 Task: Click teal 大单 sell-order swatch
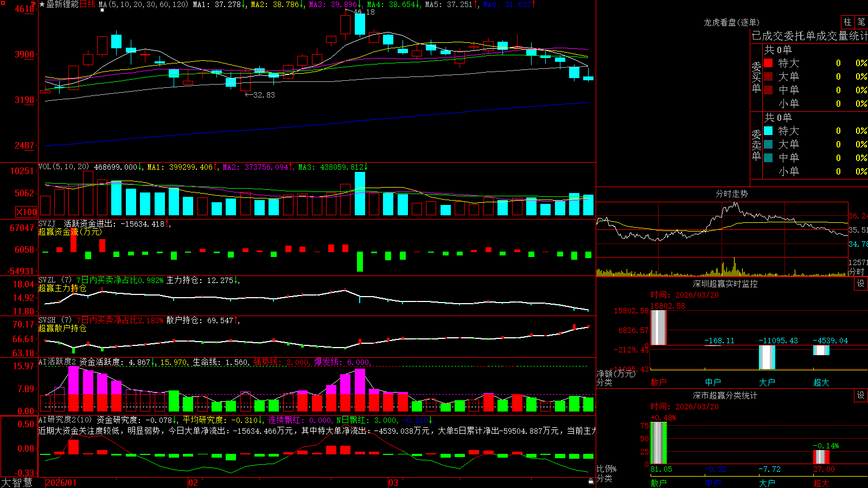click(768, 144)
